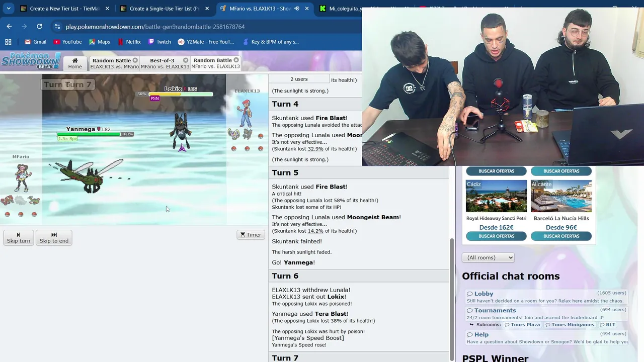The image size is (644, 362).
Task: Open the BLT subroom
Action: [x=607, y=325]
